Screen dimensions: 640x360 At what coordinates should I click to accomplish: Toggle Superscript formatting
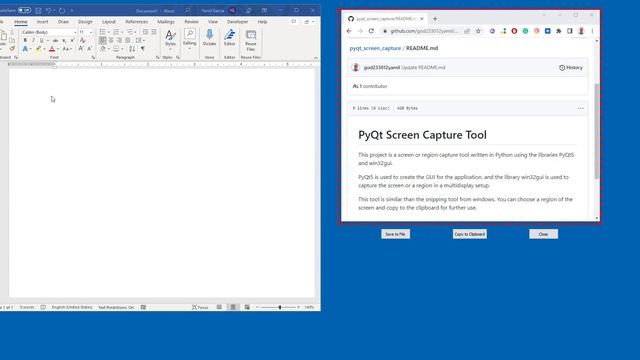pos(72,40)
